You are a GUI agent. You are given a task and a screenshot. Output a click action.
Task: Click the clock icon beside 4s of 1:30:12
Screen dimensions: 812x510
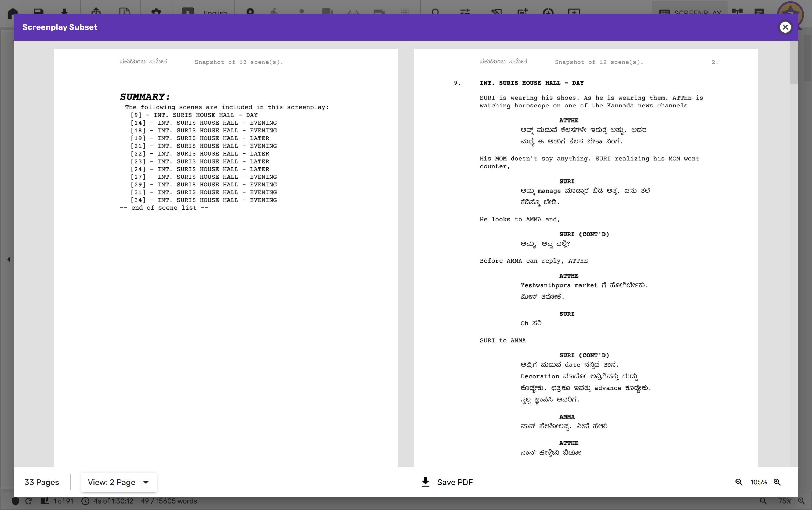coord(85,501)
